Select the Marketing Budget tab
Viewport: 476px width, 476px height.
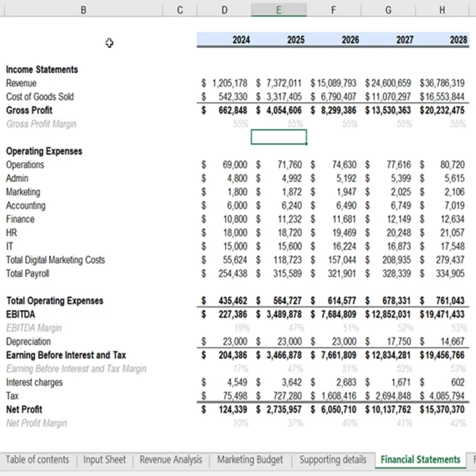(250, 459)
